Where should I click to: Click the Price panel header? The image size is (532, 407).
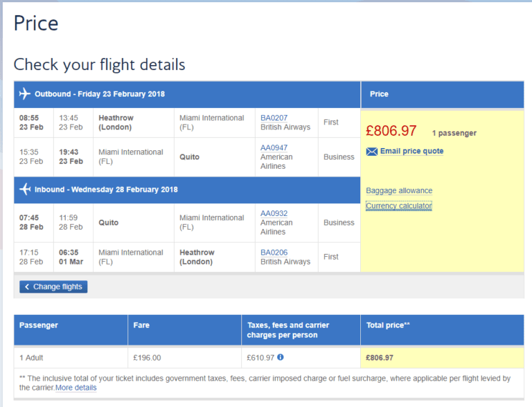[379, 94]
